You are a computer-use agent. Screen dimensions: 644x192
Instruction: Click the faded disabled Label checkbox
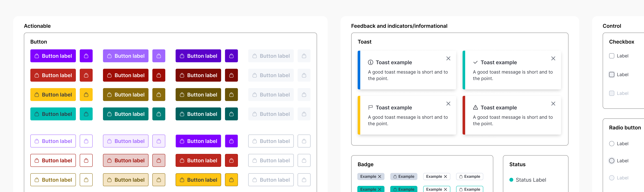point(612,93)
